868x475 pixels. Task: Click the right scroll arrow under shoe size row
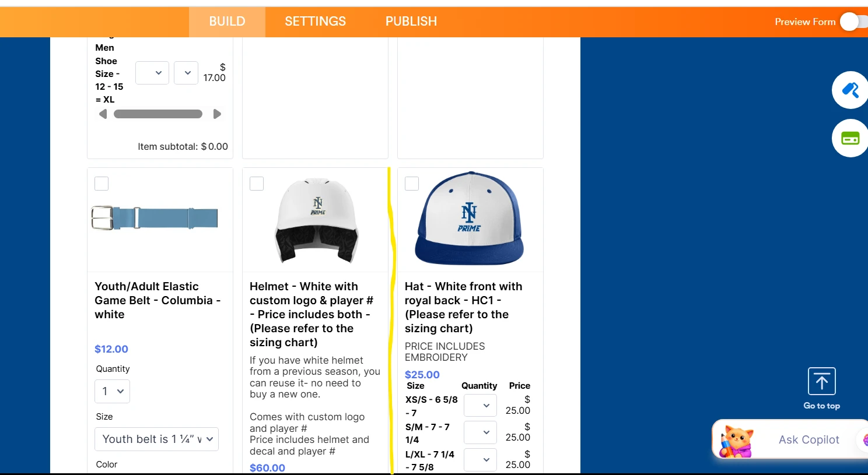[x=217, y=114]
